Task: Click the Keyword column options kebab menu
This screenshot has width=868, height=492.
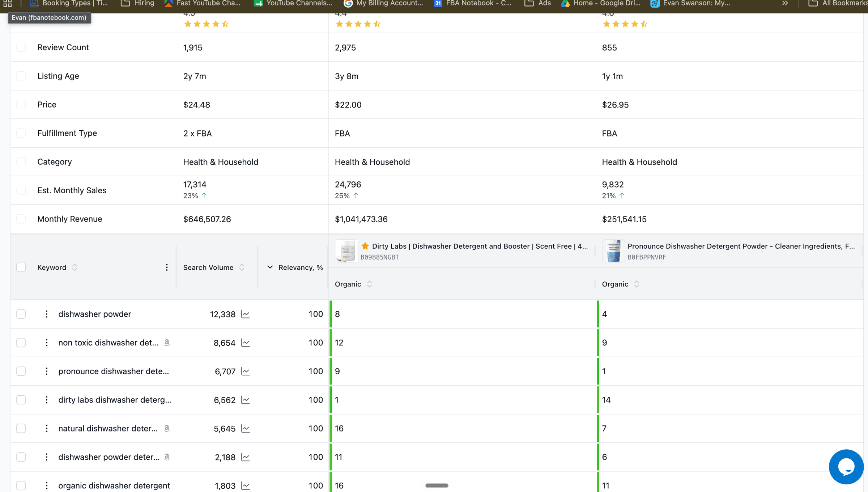Action: point(167,267)
